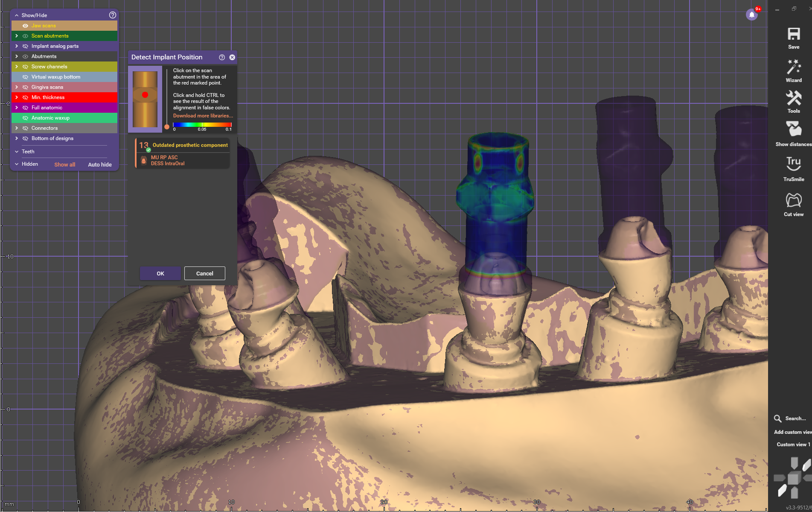This screenshot has height=512, width=812.
Task: Expand the Scan abutments group
Action: click(x=17, y=36)
